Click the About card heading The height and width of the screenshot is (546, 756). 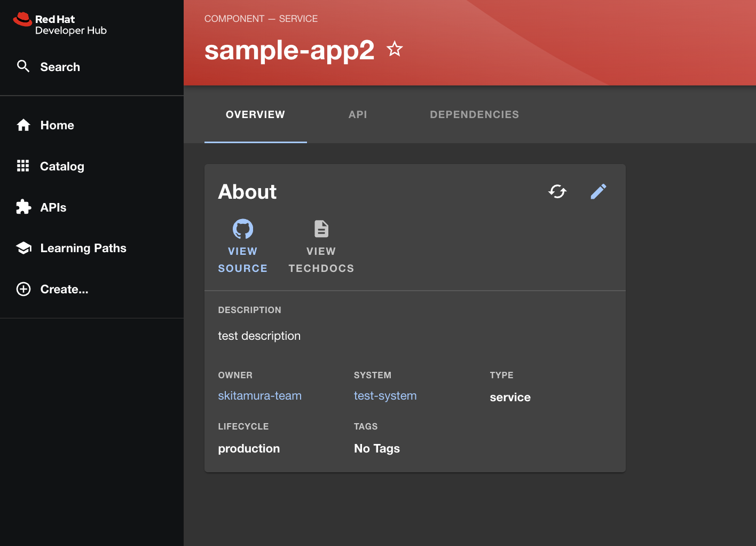coord(247,192)
